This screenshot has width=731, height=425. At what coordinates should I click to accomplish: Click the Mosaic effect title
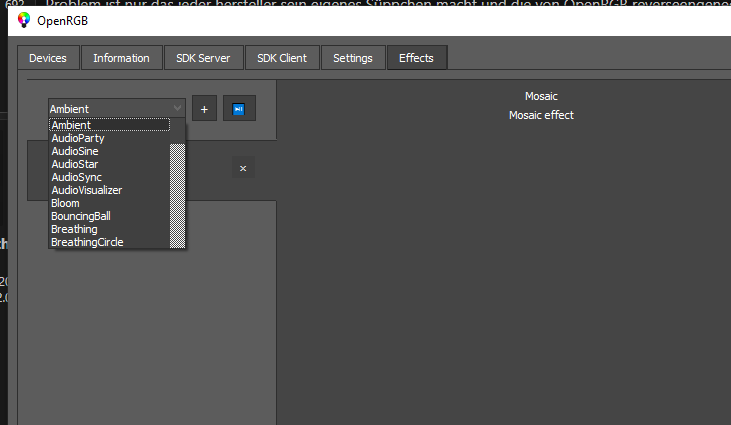pyautogui.click(x=541, y=96)
